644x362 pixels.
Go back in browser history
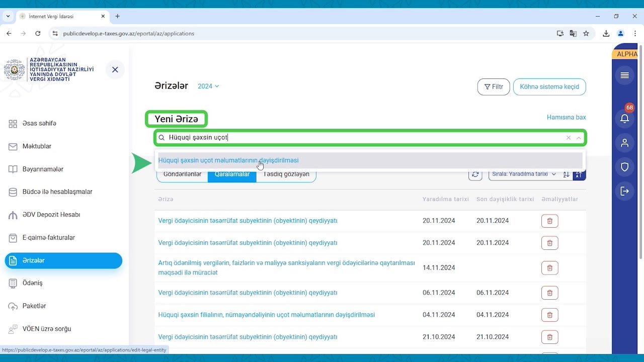tap(9, 34)
